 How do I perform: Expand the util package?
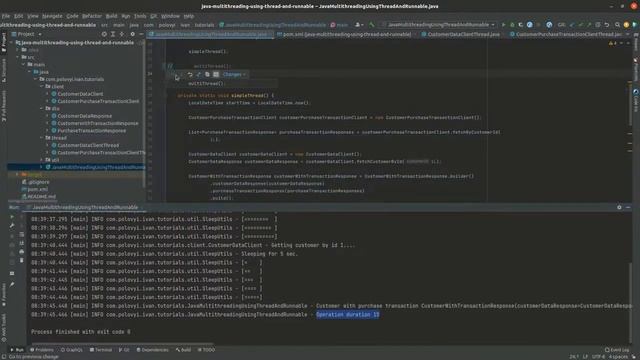[x=42, y=160]
